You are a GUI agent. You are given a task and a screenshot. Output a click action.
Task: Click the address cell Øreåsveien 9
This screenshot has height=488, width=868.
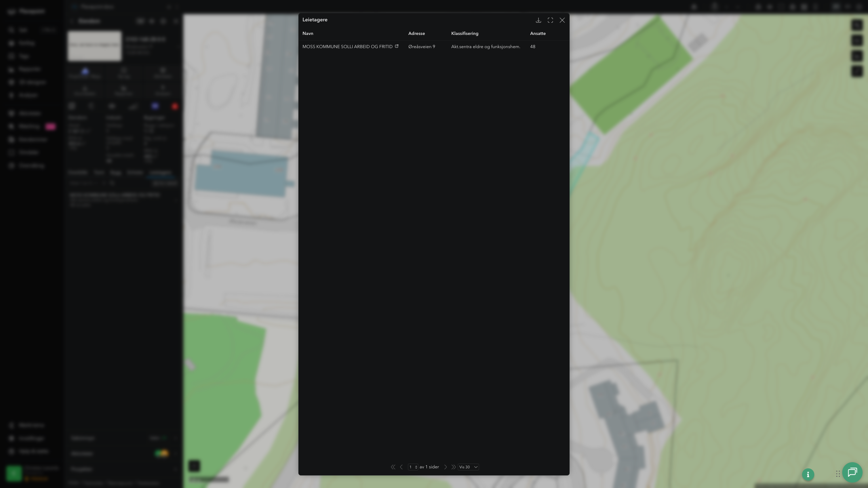click(422, 47)
